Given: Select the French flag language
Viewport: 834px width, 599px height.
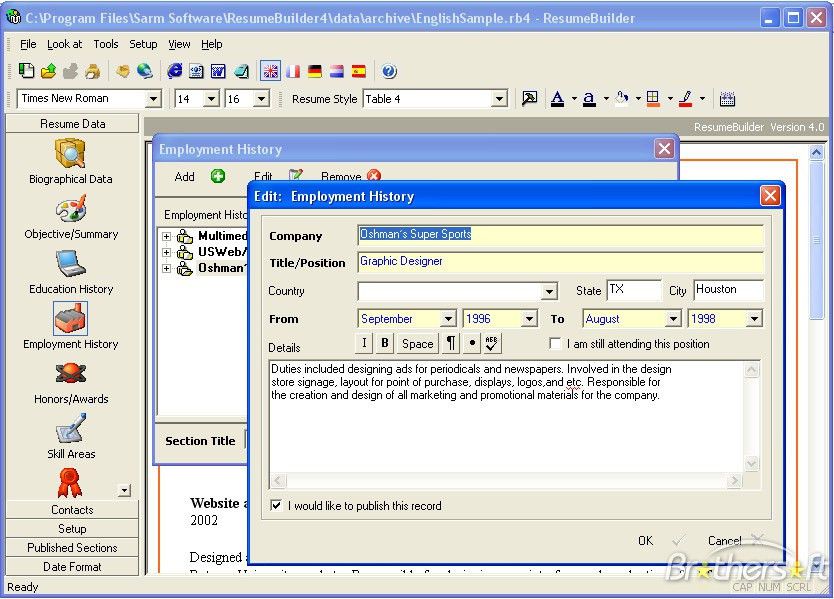Looking at the screenshot, I should click(293, 71).
